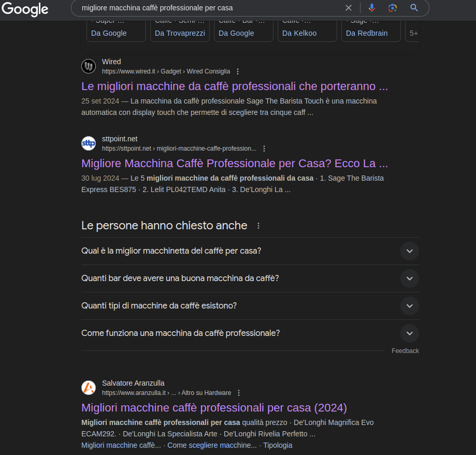Open Google Lens image search
Viewport: 476px width, 455px height.
point(393,8)
